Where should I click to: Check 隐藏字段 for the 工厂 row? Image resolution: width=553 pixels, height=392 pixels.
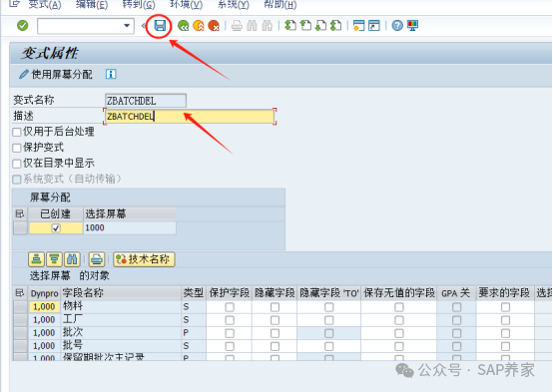[x=275, y=320]
